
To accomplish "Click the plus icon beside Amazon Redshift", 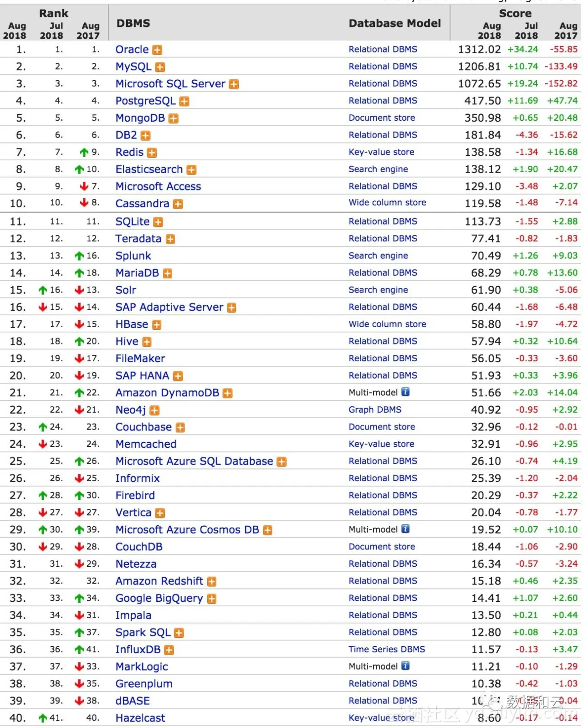I will click(212, 582).
